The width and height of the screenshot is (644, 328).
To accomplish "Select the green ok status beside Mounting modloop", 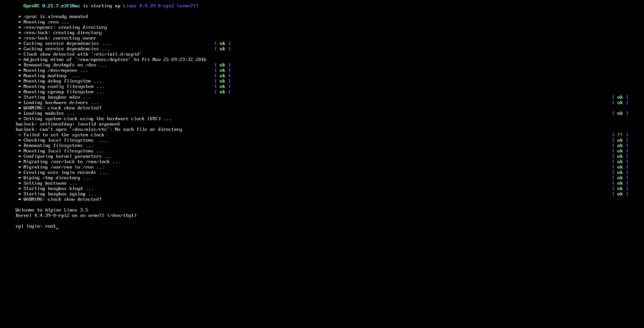I will 222,75.
